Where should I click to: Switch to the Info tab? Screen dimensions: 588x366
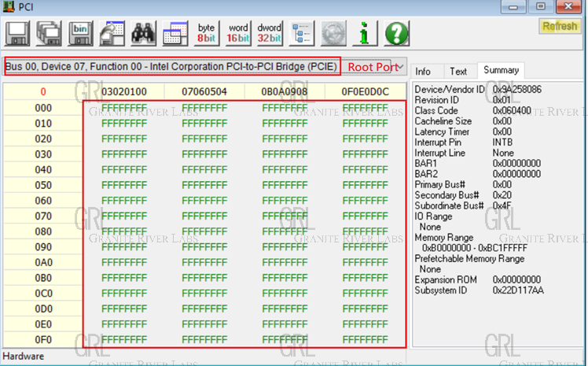tap(423, 72)
